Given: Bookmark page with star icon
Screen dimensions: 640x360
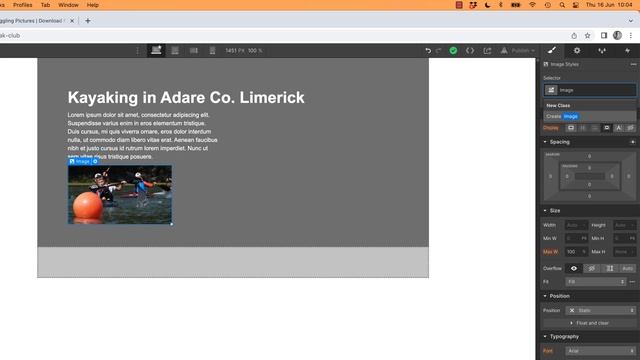Looking at the screenshot, I should 587,36.
